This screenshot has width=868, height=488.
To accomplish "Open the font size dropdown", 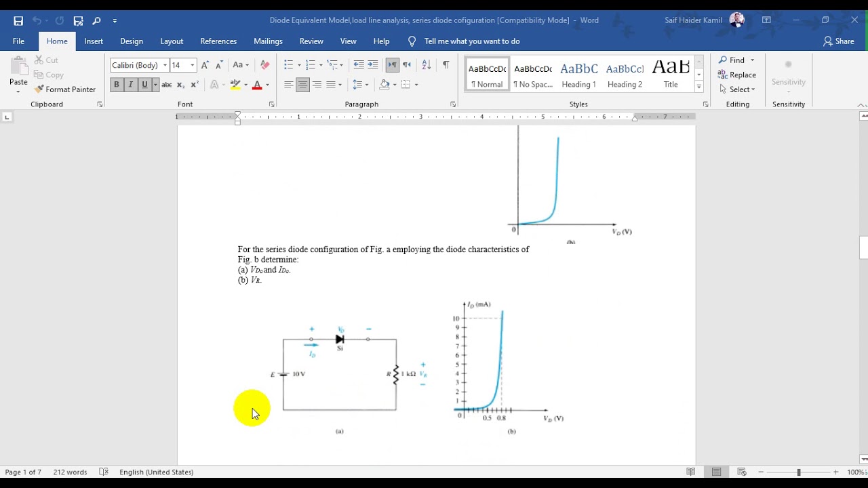I will [193, 65].
